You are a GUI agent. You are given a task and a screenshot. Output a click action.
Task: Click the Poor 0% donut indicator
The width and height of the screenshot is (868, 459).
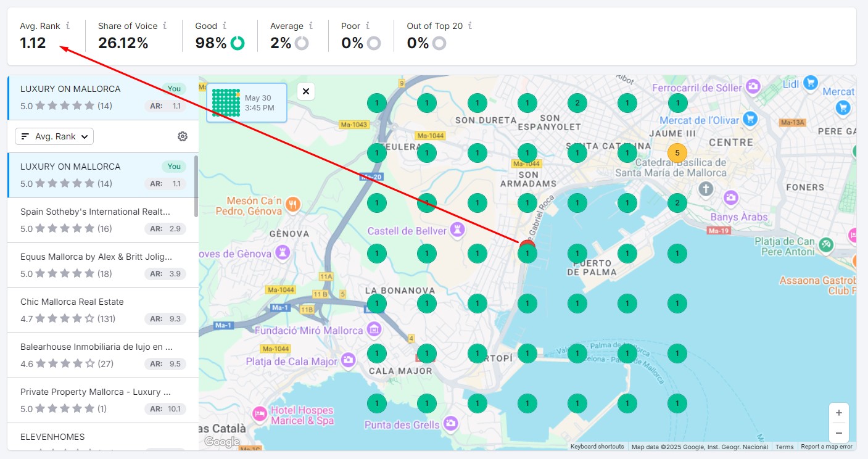pyautogui.click(x=374, y=43)
